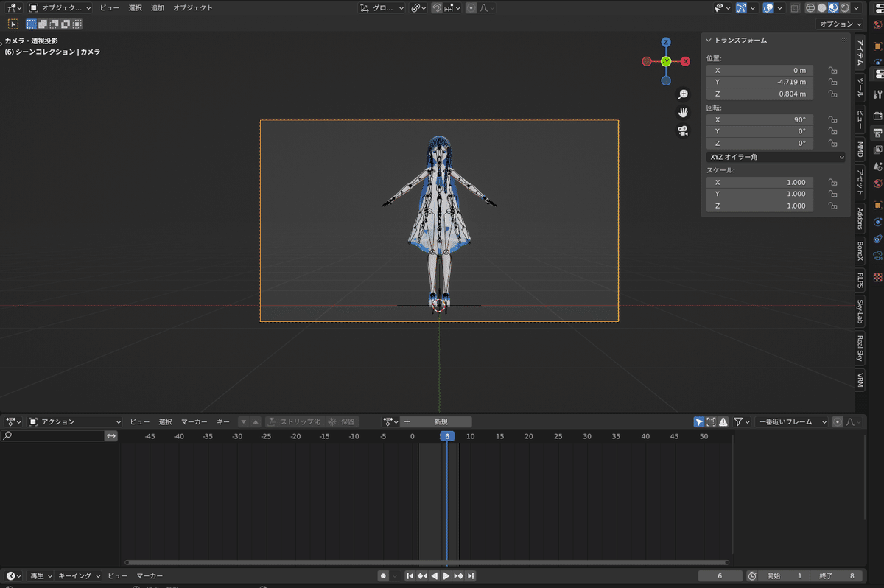Screen dimensions: 884x588
Task: Choose the extend-selection mode icon
Action: (x=43, y=24)
